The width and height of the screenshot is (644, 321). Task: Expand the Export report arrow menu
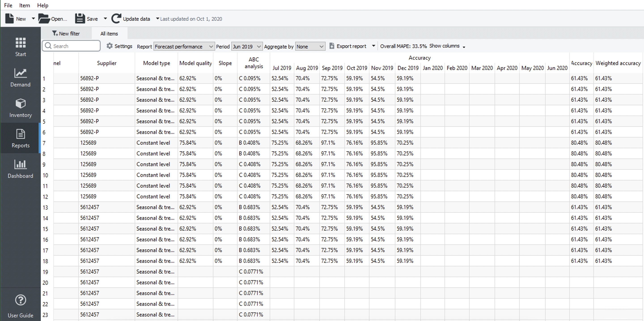(x=373, y=46)
